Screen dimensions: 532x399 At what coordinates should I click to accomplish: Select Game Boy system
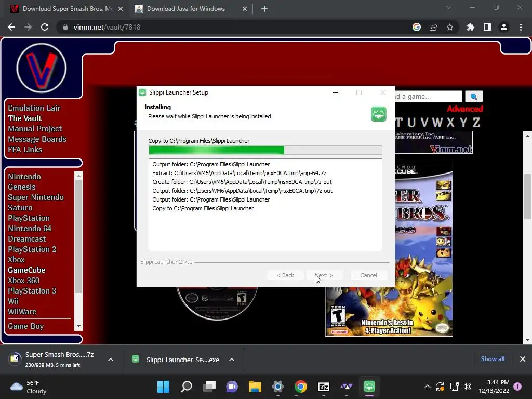click(x=26, y=326)
